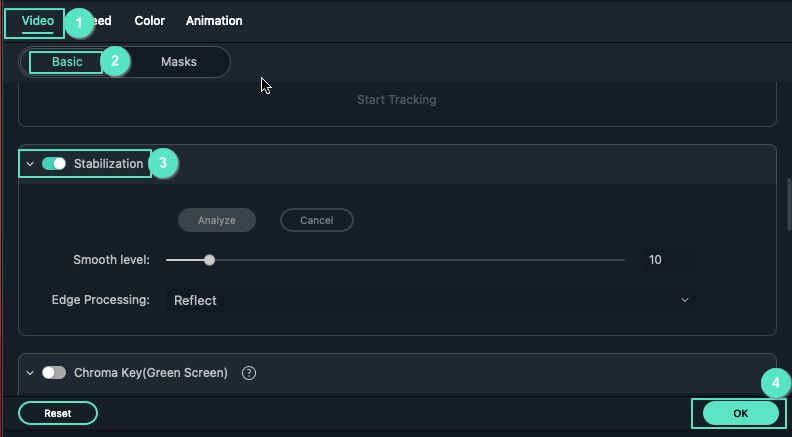Open the Edge Processing dropdown
The image size is (792, 437).
431,300
